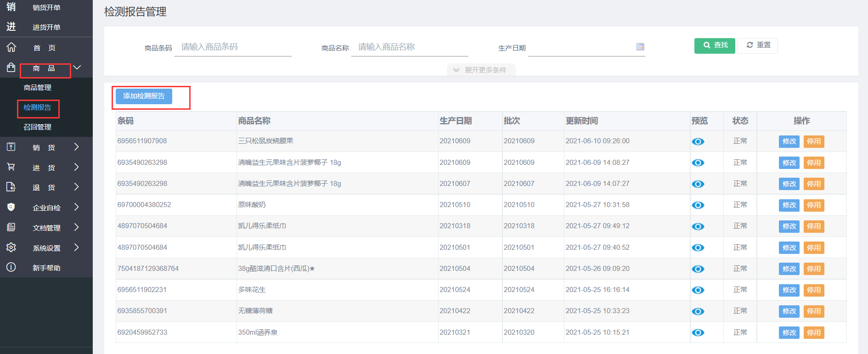
Task: Go to 首页 in sidebar
Action: point(44,48)
